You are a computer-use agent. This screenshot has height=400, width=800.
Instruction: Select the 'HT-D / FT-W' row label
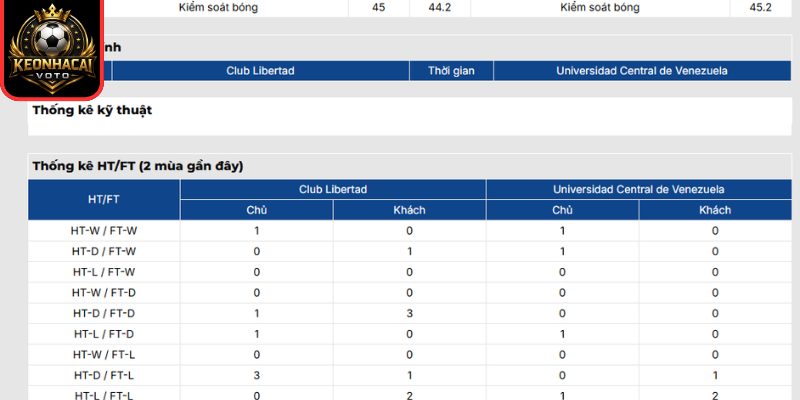pos(104,252)
